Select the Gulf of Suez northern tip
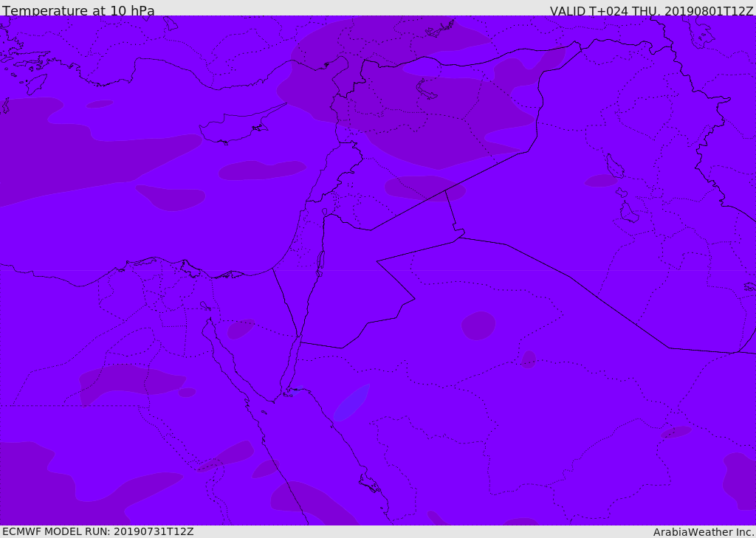The width and height of the screenshot is (756, 538). tap(210, 320)
